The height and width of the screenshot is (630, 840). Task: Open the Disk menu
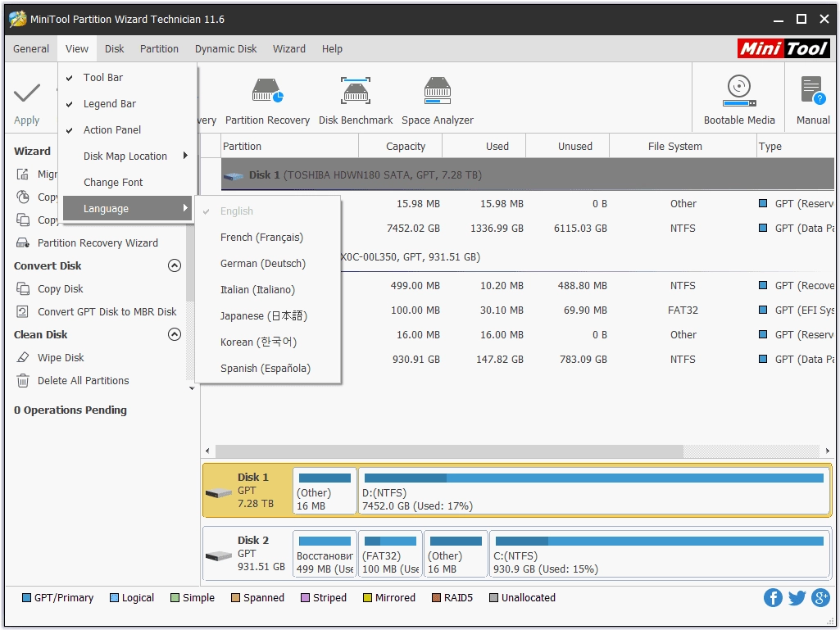[114, 49]
